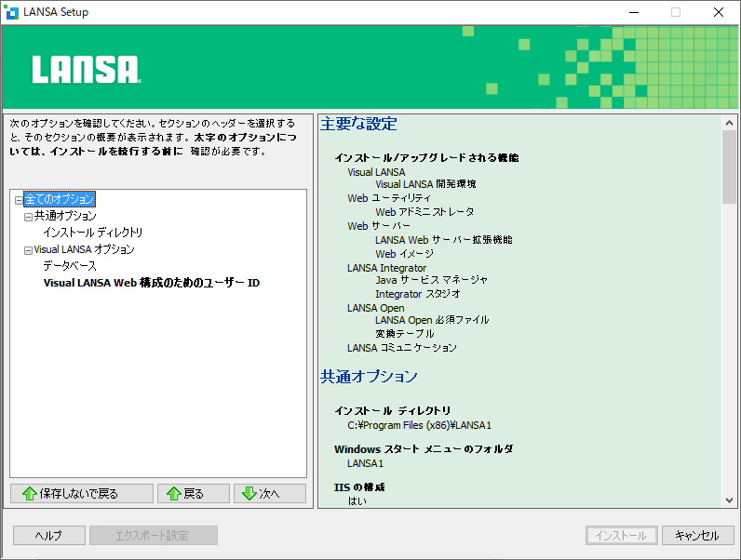Select インストール ディレクトリ tree item

(93, 233)
